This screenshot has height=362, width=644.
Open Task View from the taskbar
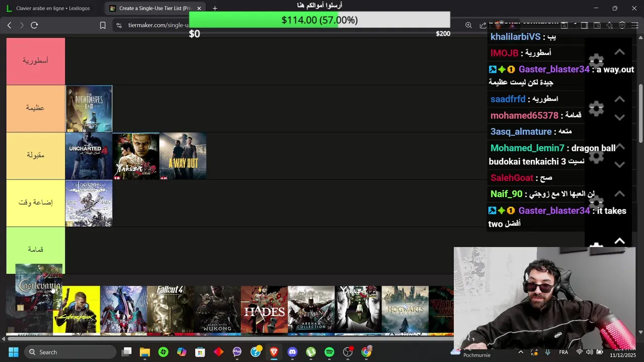pos(126,352)
